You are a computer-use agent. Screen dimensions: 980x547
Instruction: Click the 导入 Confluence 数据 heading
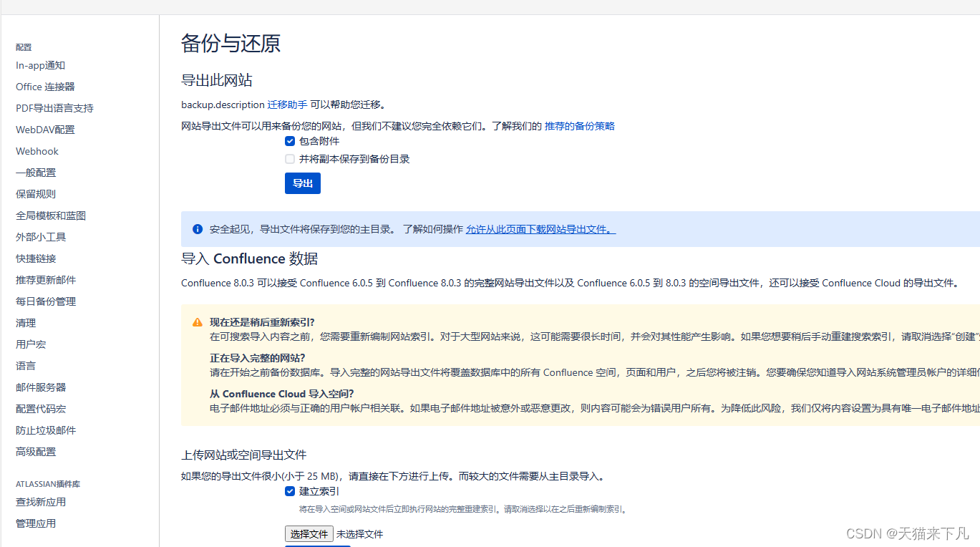[250, 258]
